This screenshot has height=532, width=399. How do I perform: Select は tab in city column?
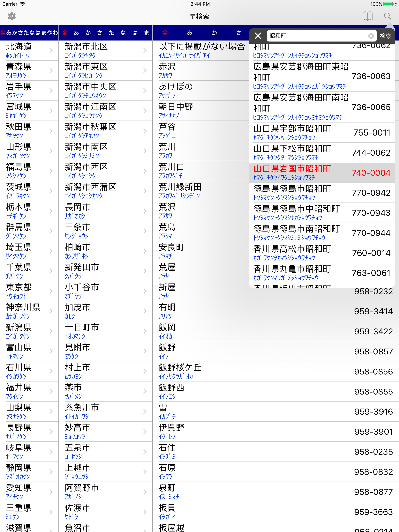tap(135, 33)
